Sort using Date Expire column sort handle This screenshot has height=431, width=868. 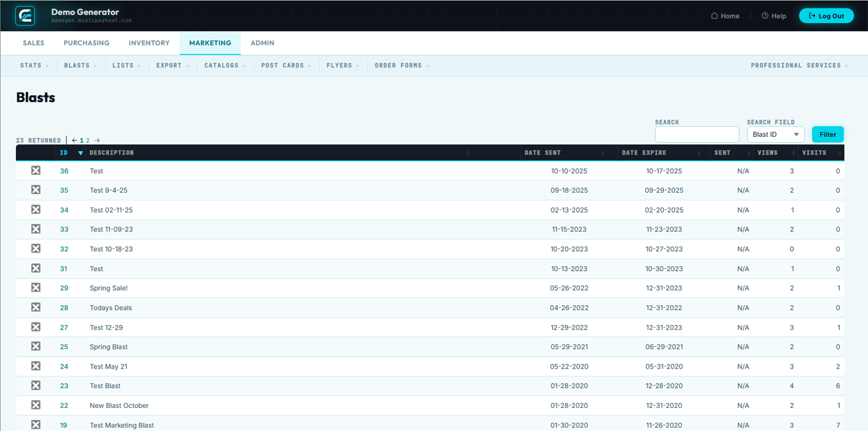point(699,153)
